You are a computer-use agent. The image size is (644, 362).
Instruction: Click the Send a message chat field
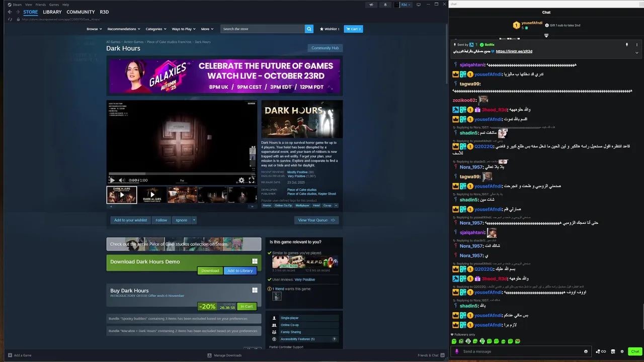tap(522, 351)
